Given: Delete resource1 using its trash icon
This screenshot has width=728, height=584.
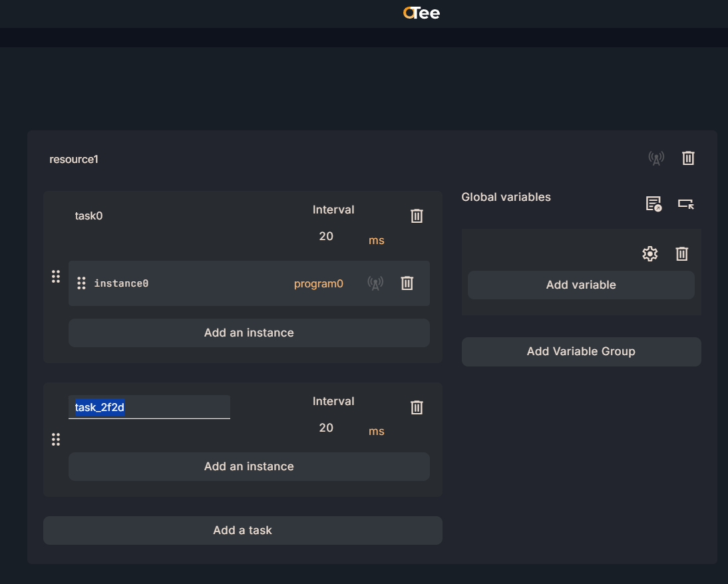Looking at the screenshot, I should [x=688, y=158].
